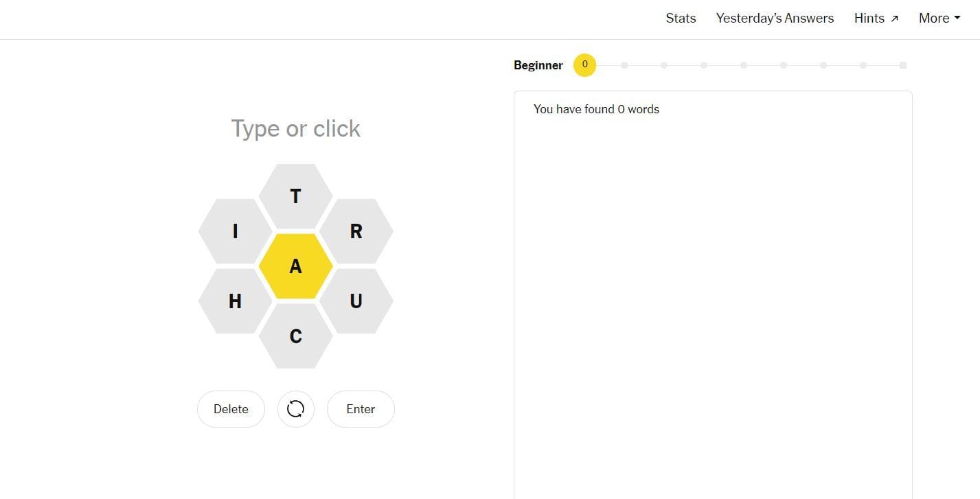Open the Stats menu item
Viewport: 980px width, 499px height.
(x=681, y=19)
